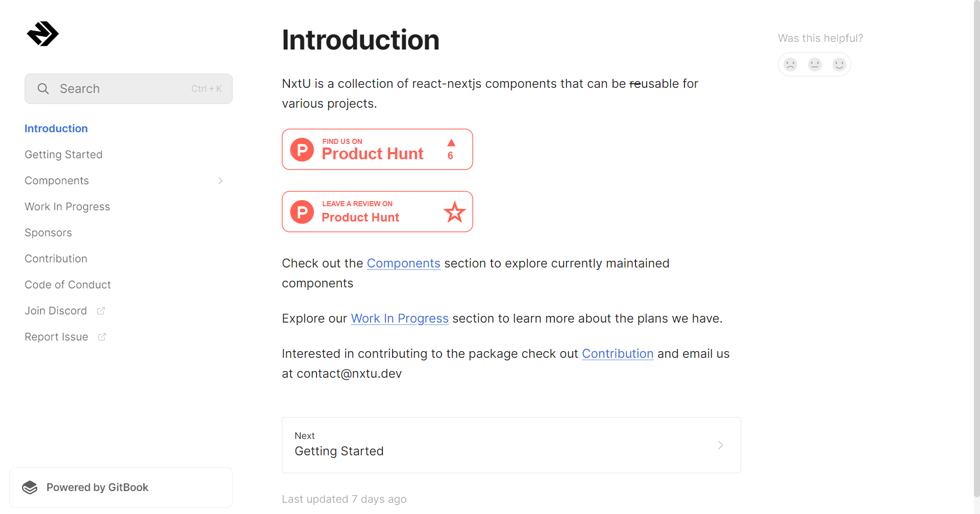This screenshot has height=514, width=980.
Task: Click the Product Hunt upvote triangle
Action: pyautogui.click(x=451, y=142)
